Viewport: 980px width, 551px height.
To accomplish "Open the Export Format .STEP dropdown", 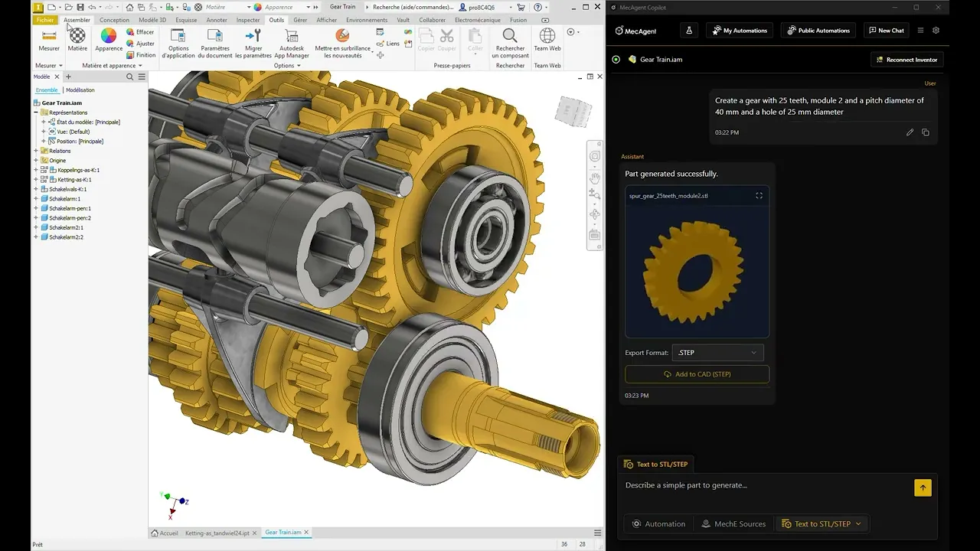I will click(x=717, y=353).
